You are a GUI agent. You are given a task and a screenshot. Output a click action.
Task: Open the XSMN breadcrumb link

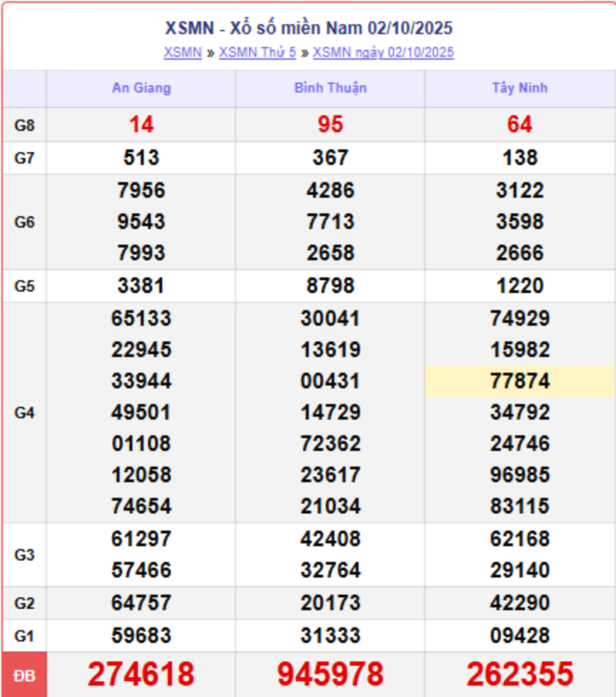pos(183,53)
